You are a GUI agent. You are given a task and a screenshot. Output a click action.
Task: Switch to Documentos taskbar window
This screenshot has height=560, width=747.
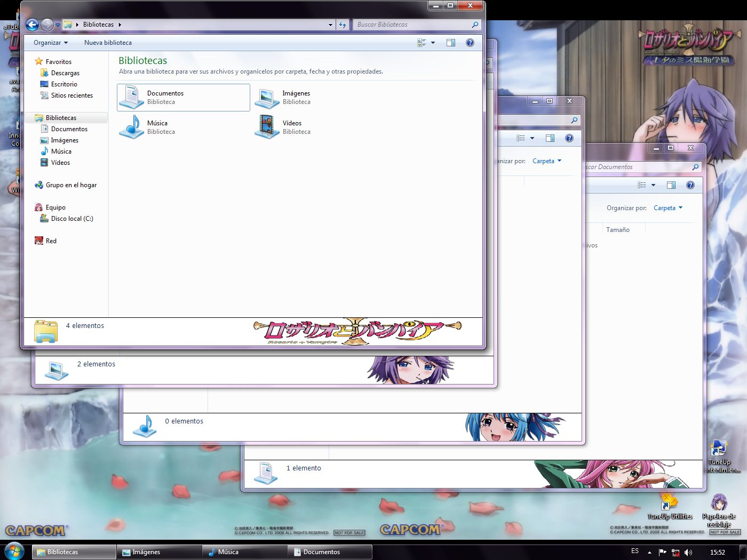click(x=330, y=552)
